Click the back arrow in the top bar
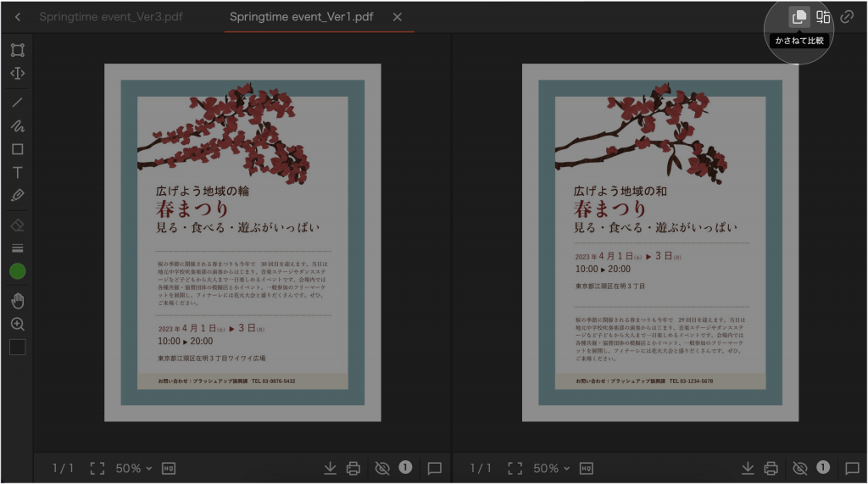The image size is (868, 484). (x=18, y=17)
